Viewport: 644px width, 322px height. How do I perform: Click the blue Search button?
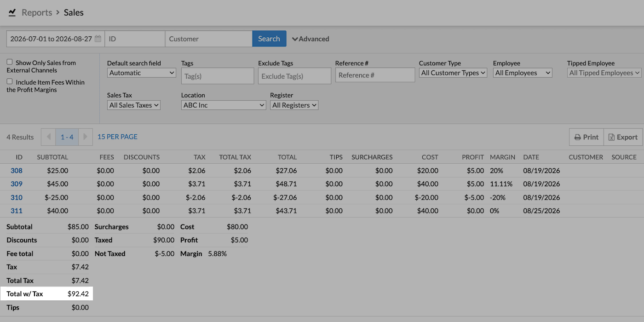tap(269, 39)
